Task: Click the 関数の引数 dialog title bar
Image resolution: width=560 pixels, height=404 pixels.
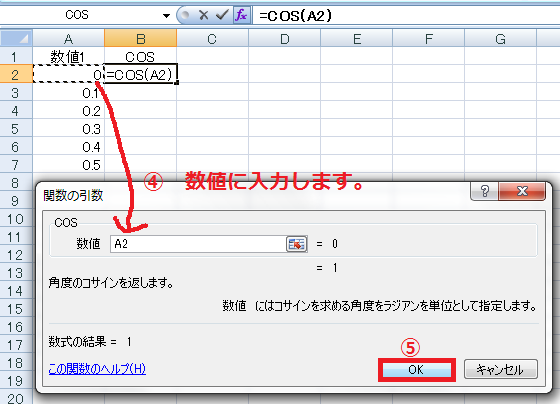Action: [x=255, y=195]
